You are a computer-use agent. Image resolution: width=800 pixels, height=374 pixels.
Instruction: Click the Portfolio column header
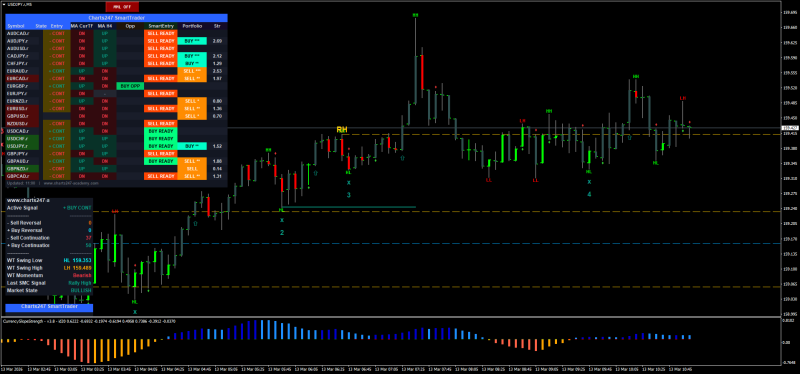point(192,26)
